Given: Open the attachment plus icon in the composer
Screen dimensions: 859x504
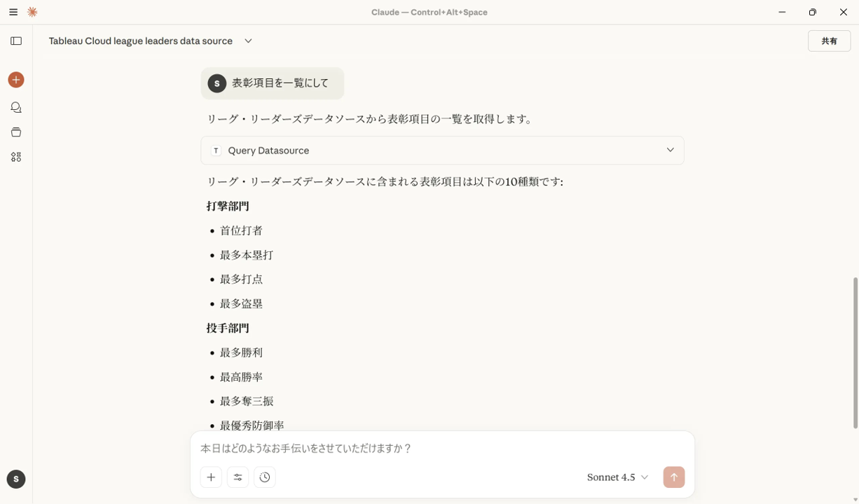Looking at the screenshot, I should tap(211, 477).
